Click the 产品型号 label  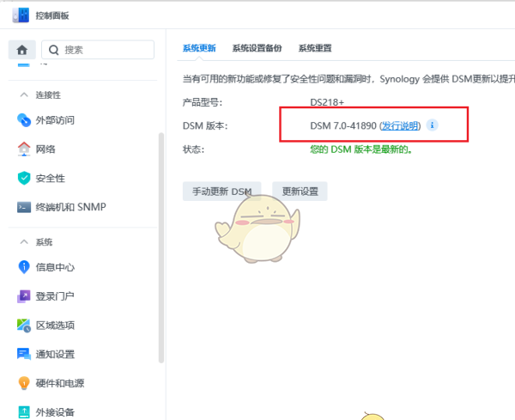[203, 102]
